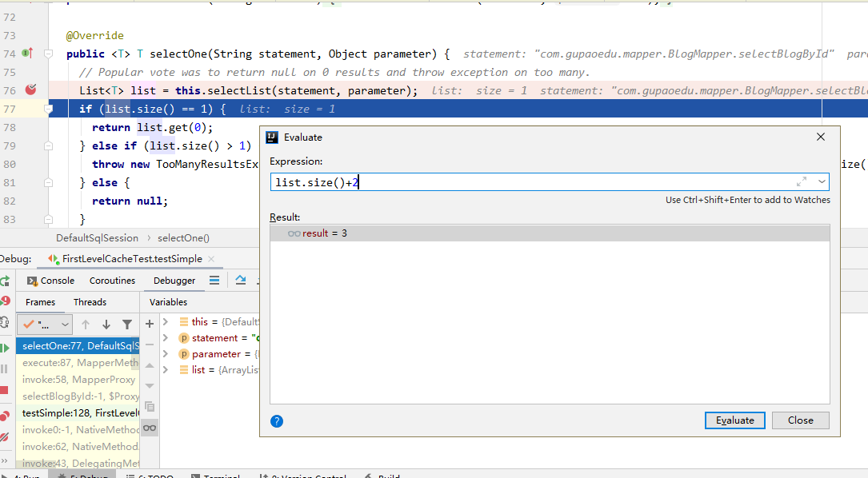The height and width of the screenshot is (478, 868).
Task: Toggle the breakpoint on line 76
Action: coord(31,90)
